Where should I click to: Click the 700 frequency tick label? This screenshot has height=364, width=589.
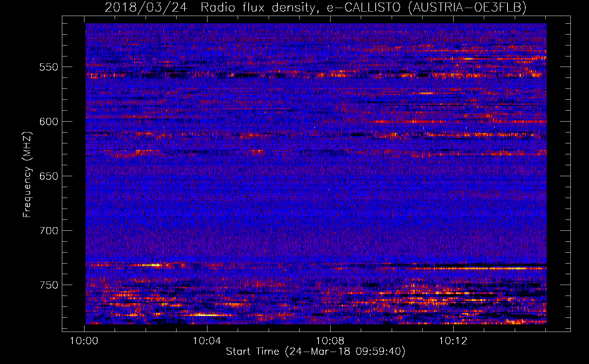(49, 231)
